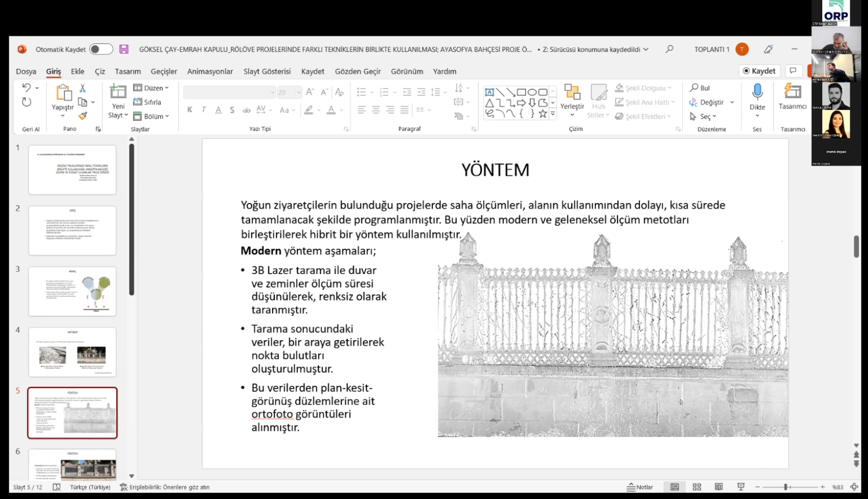Select slide 1 thumbnail
The width and height of the screenshot is (868, 499).
(x=72, y=169)
